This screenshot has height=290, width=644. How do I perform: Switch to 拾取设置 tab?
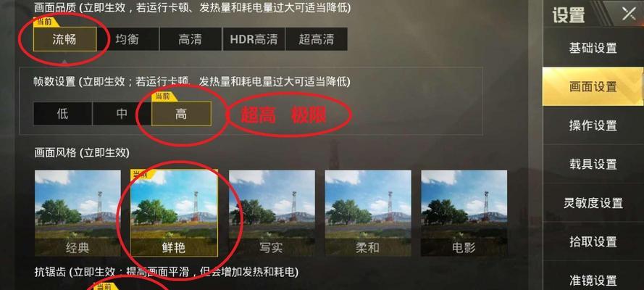pos(593,241)
